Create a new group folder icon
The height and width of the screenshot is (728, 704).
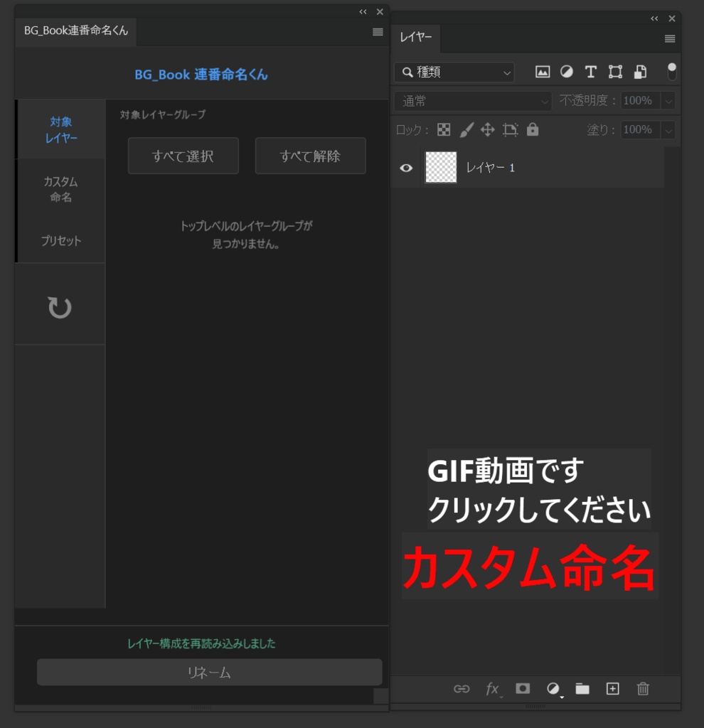click(x=582, y=688)
